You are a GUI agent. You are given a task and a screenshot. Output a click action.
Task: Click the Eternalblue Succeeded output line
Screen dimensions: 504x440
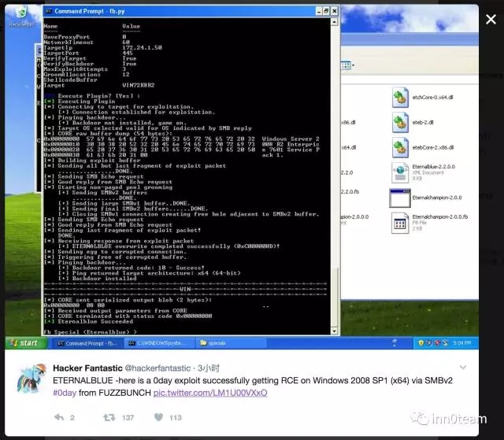coord(88,321)
